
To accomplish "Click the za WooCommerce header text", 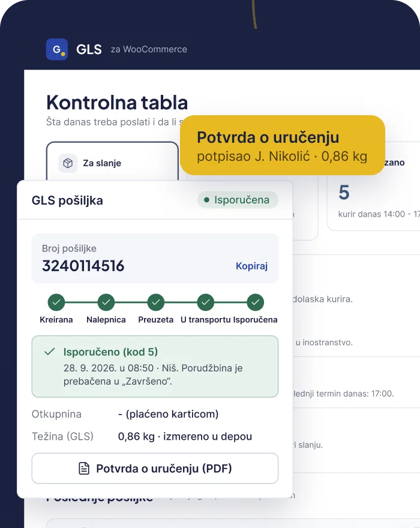I will click(149, 49).
